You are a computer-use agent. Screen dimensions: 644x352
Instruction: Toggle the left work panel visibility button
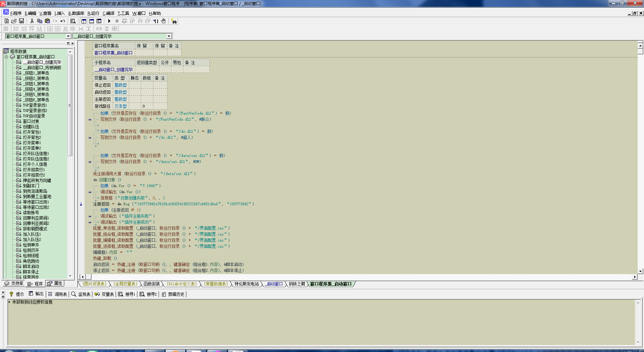84,21
